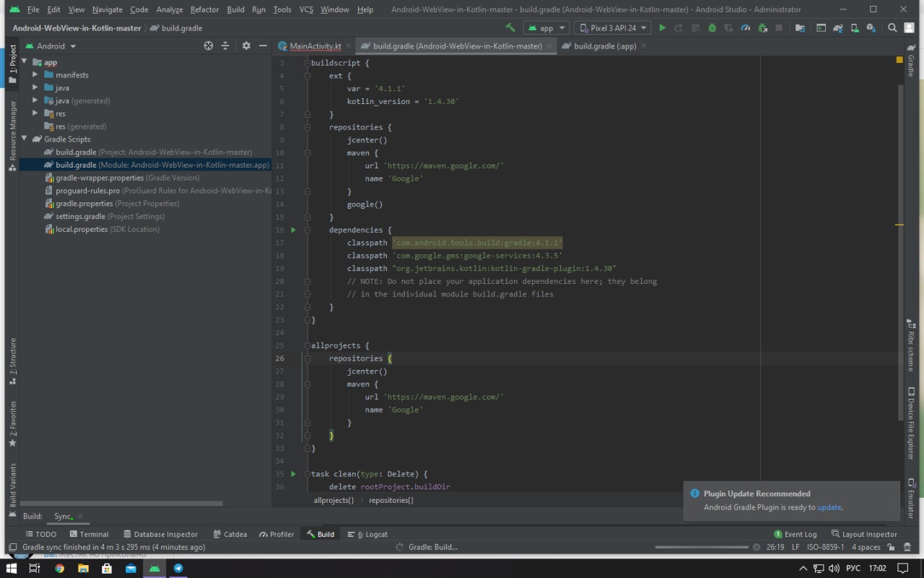Expand the res folder node

click(35, 113)
